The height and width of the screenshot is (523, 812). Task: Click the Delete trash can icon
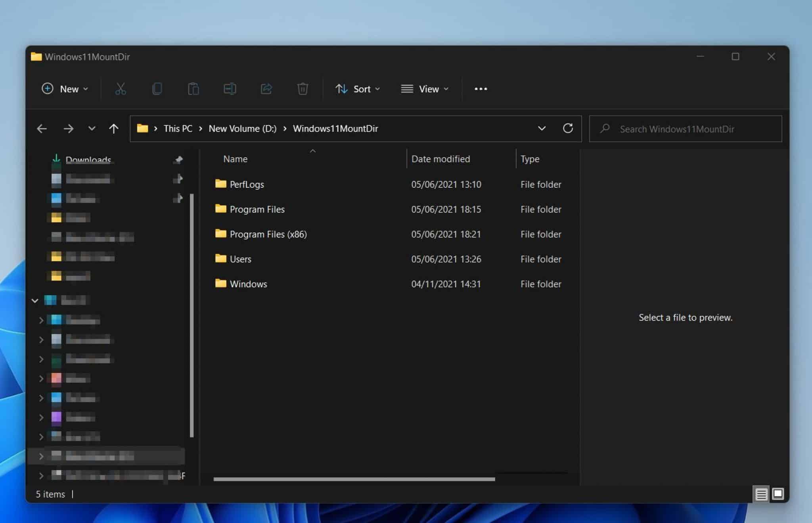pos(303,89)
